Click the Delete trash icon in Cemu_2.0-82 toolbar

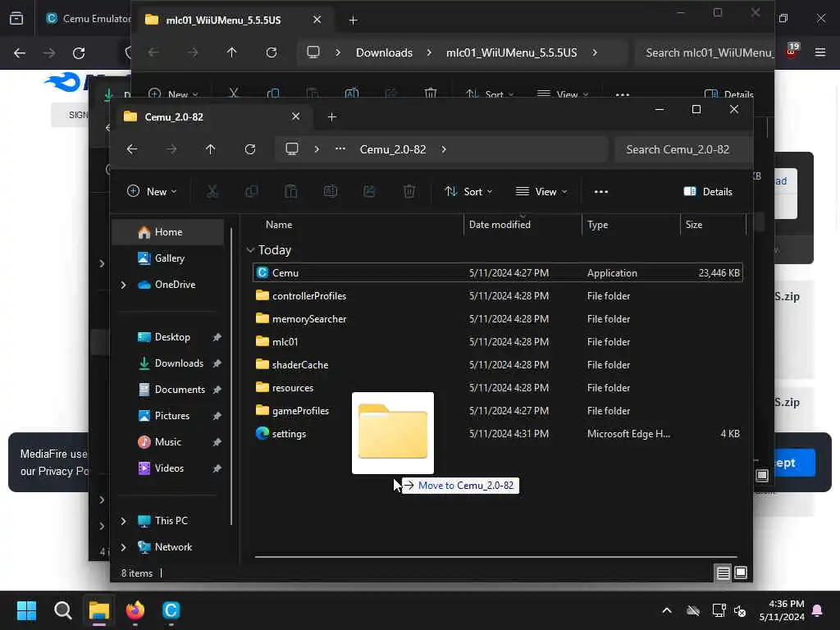(x=409, y=191)
